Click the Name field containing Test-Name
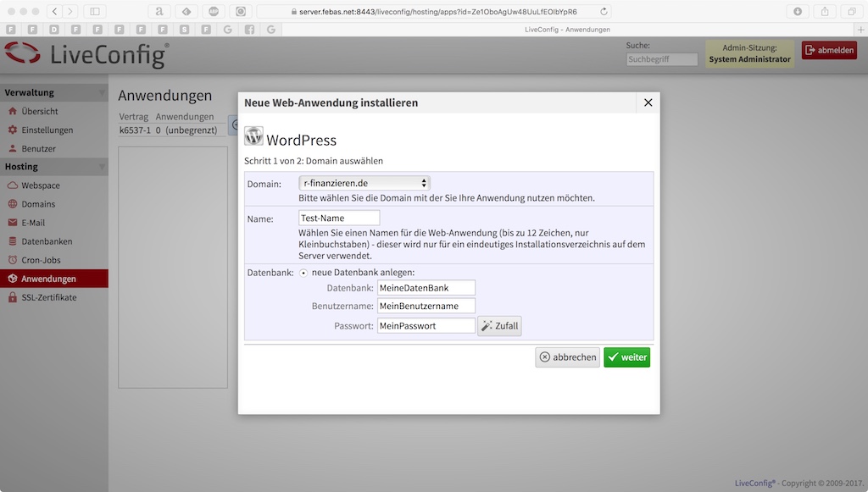The image size is (868, 492). tap(339, 218)
